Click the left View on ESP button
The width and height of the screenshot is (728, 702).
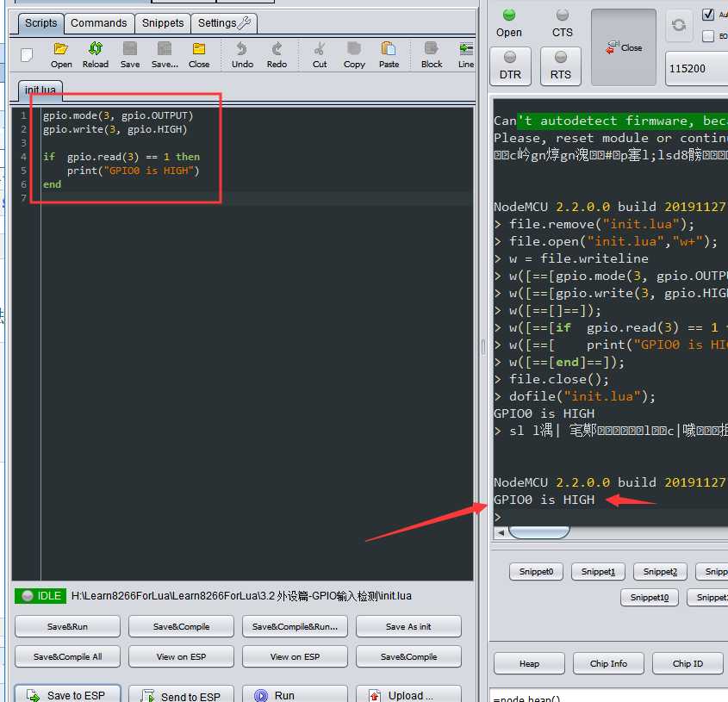point(181,656)
